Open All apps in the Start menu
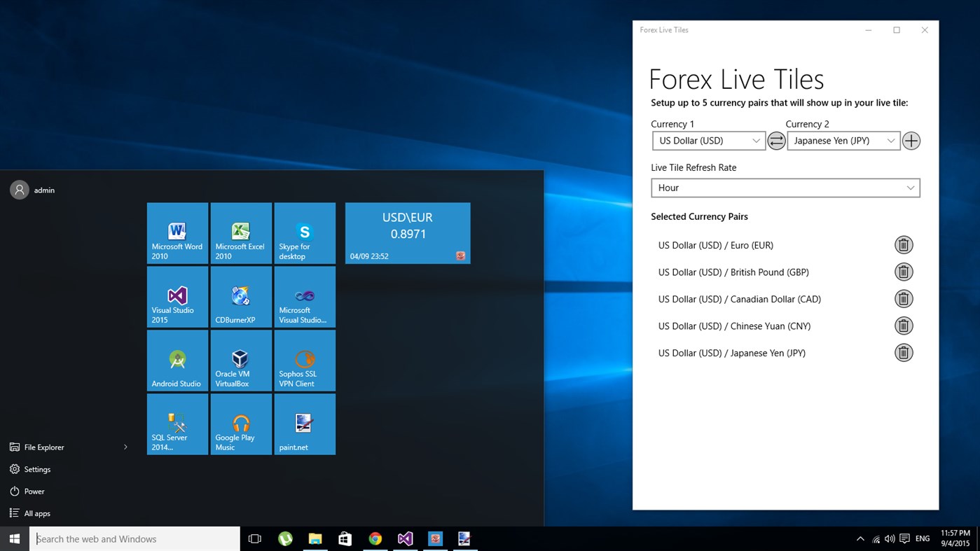 [36, 513]
